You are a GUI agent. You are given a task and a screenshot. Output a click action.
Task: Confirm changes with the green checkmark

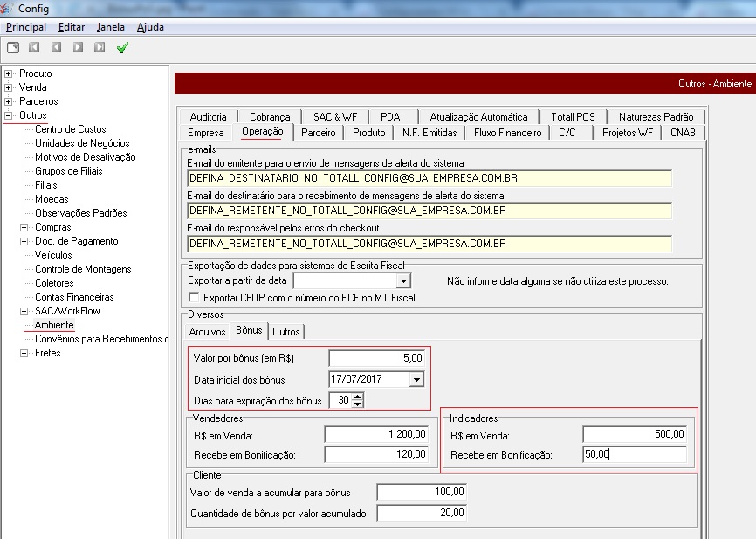click(x=122, y=47)
